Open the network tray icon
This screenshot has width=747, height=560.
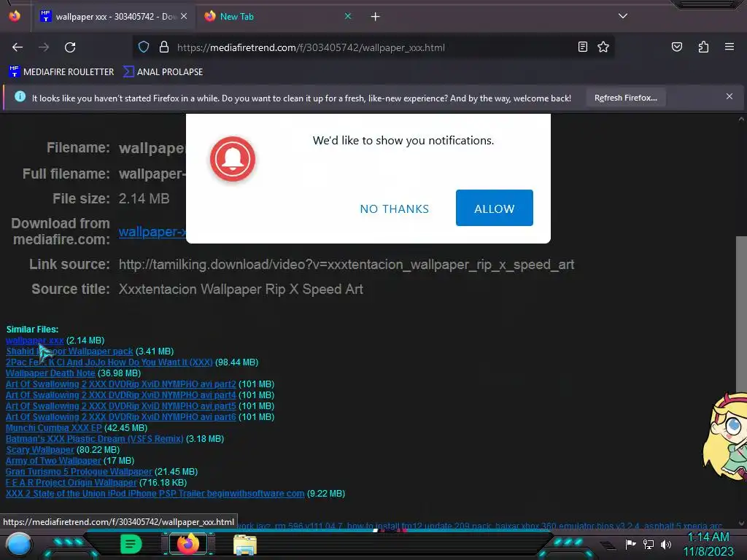(x=649, y=544)
